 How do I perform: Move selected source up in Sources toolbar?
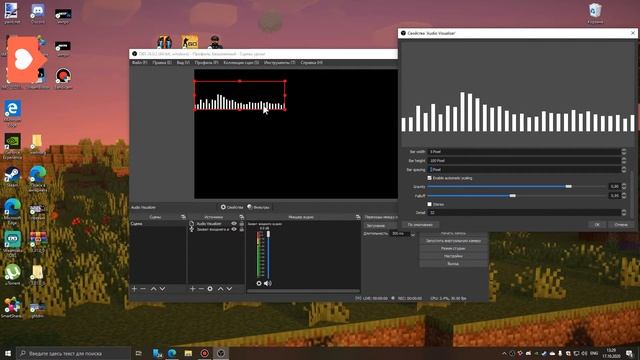point(220,289)
